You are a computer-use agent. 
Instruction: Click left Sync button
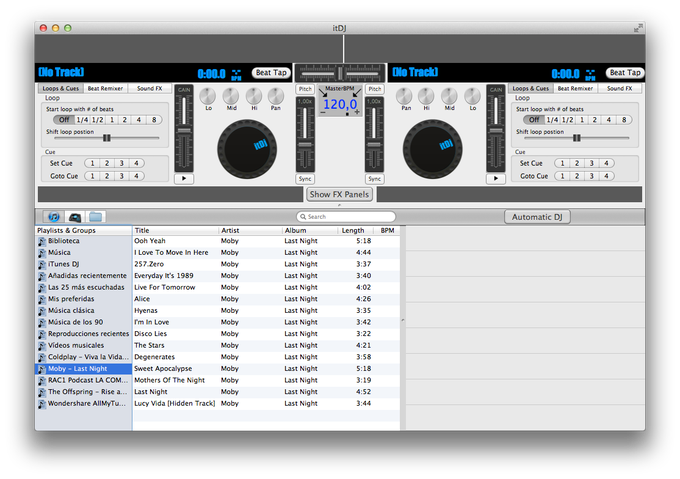pyautogui.click(x=305, y=179)
